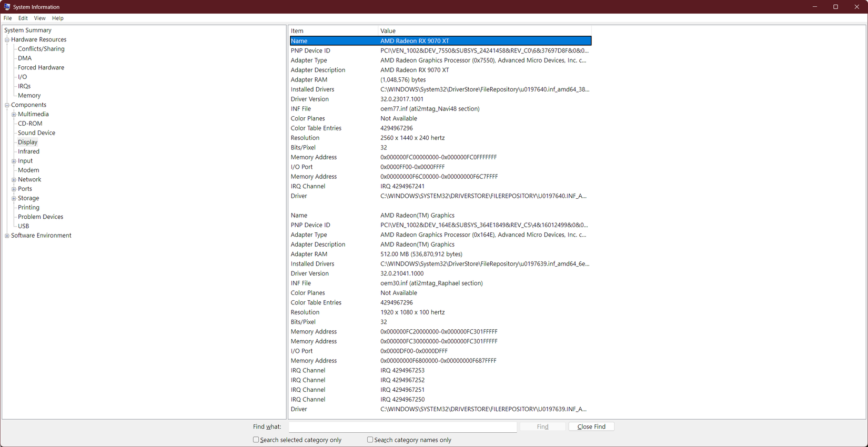Click the Find what input field
Screen dimensions: 868x447
(402, 426)
